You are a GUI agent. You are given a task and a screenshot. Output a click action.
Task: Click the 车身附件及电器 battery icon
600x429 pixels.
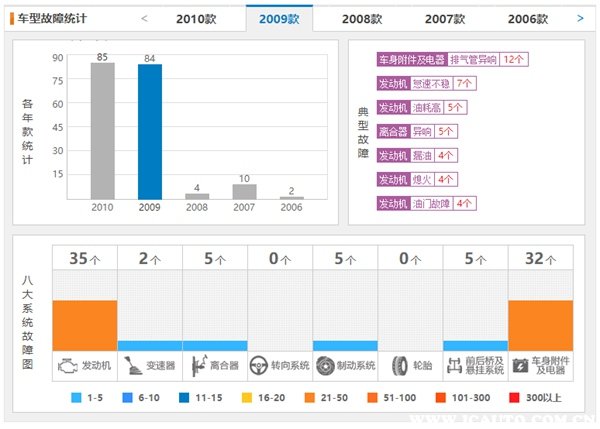point(522,365)
